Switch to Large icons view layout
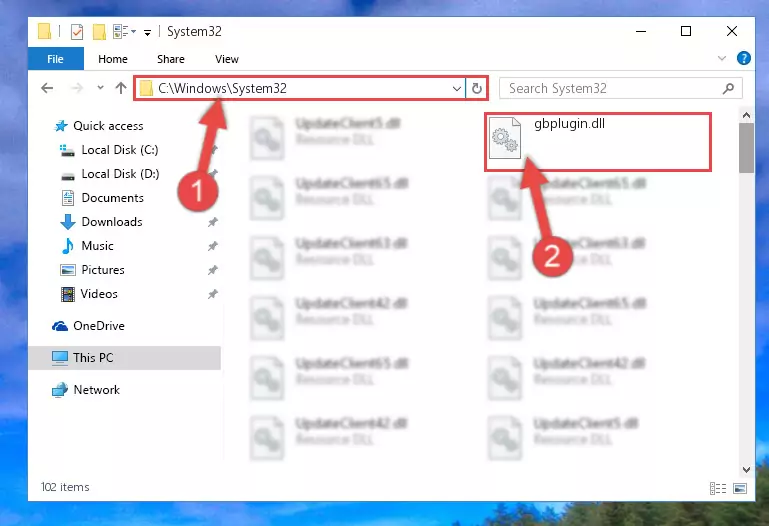This screenshot has height=526, width=769. click(740, 488)
